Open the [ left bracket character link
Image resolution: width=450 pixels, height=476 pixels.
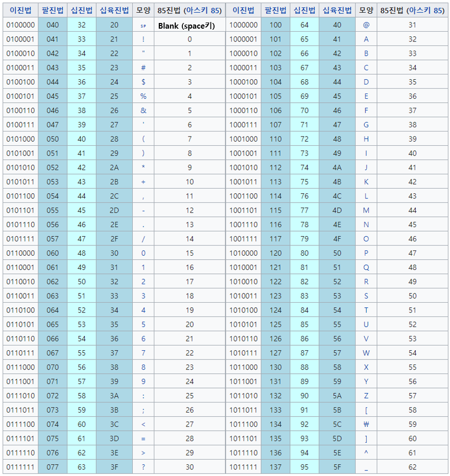(366, 411)
